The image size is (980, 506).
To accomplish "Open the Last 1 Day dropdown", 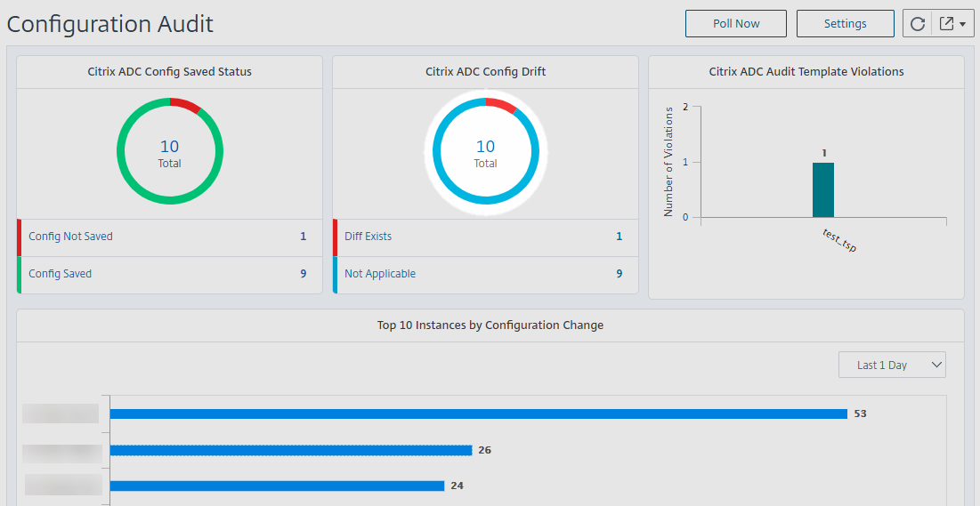I will [892, 365].
